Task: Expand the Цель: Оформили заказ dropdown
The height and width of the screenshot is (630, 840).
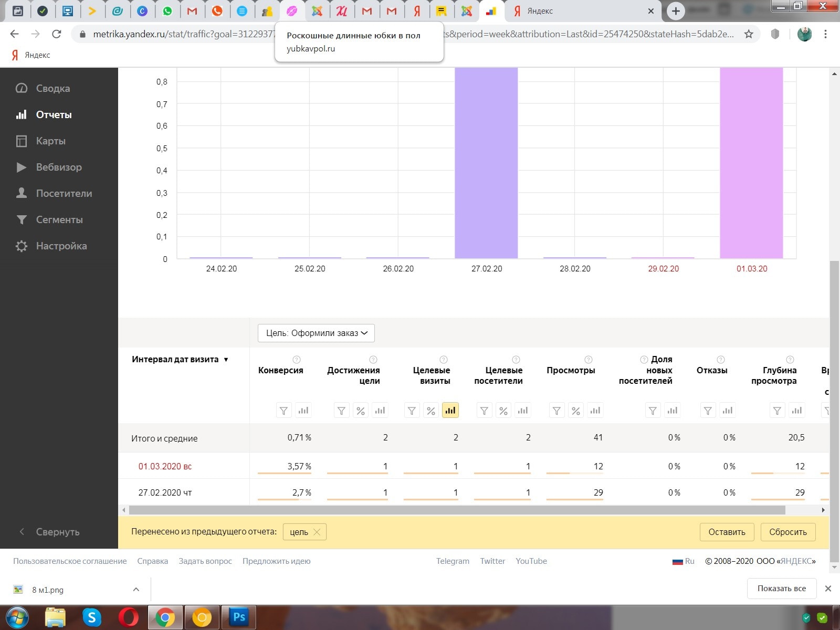Action: pos(316,333)
